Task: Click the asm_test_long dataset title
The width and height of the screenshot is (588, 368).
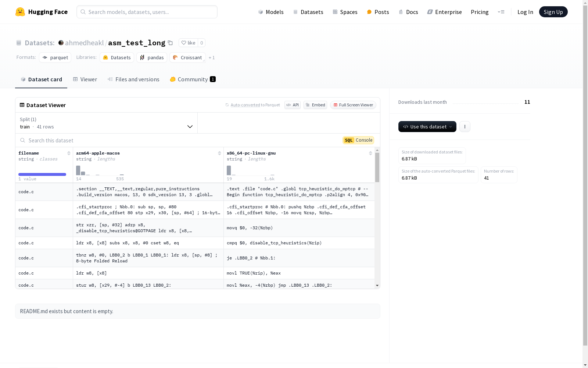Action: coord(137,43)
